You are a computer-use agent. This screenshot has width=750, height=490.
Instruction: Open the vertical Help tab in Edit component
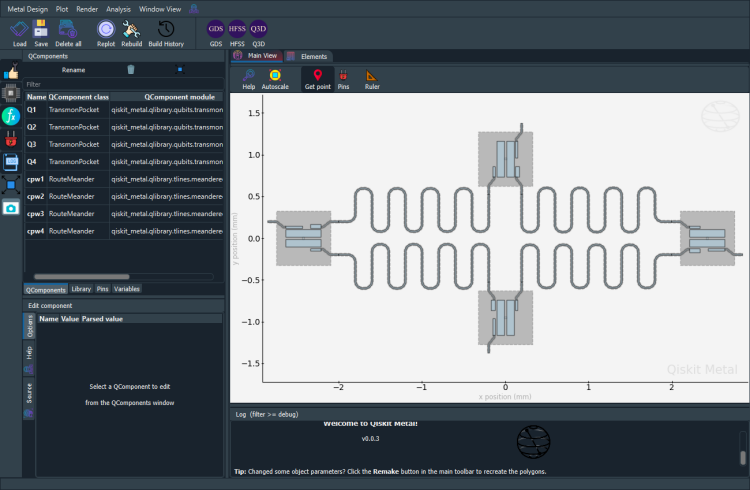coord(29,358)
